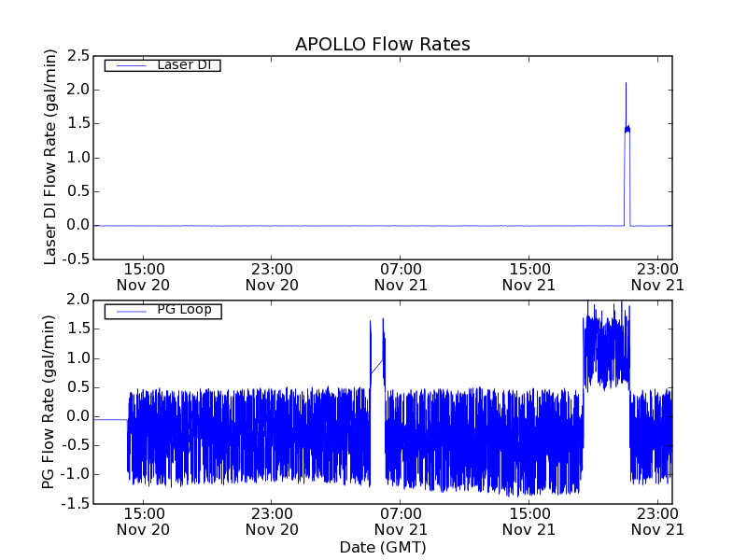Click the Laser DI Flow Rate y-axis label
The image size is (747, 560).
tap(51, 156)
